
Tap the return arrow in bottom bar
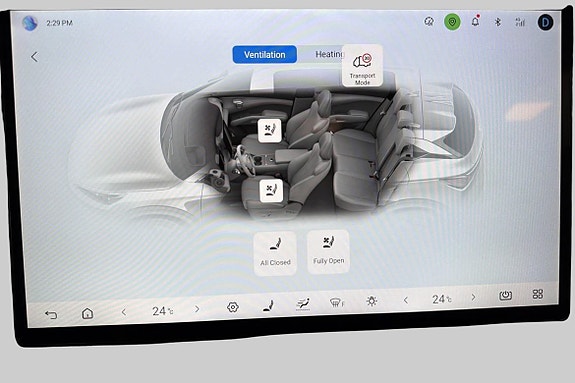tap(51, 314)
